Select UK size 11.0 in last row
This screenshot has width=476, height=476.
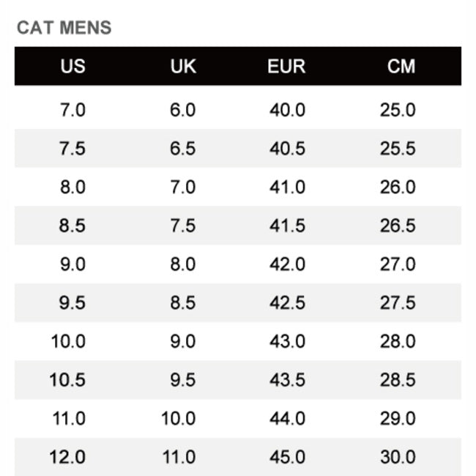coord(179,457)
